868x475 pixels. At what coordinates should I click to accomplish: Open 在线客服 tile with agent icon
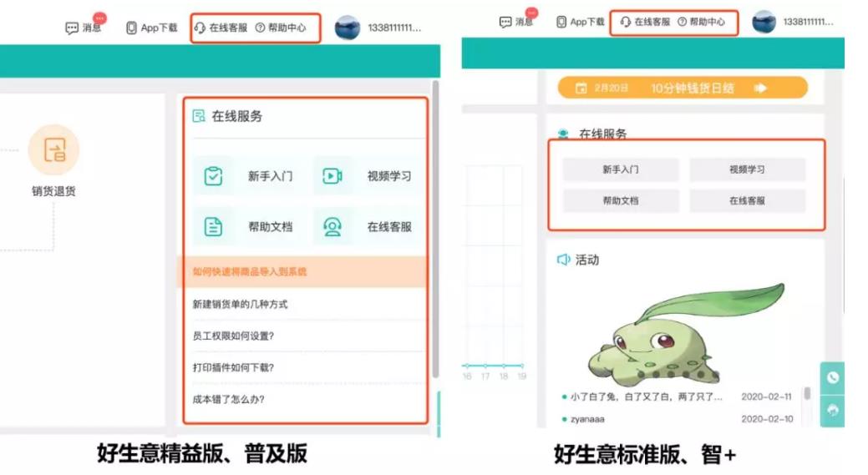coord(368,226)
